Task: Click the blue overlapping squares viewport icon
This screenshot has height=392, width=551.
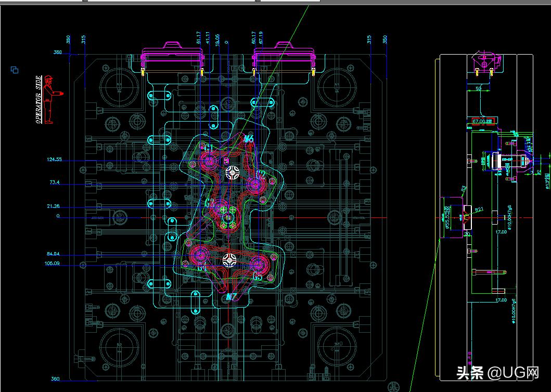Action: (15, 70)
